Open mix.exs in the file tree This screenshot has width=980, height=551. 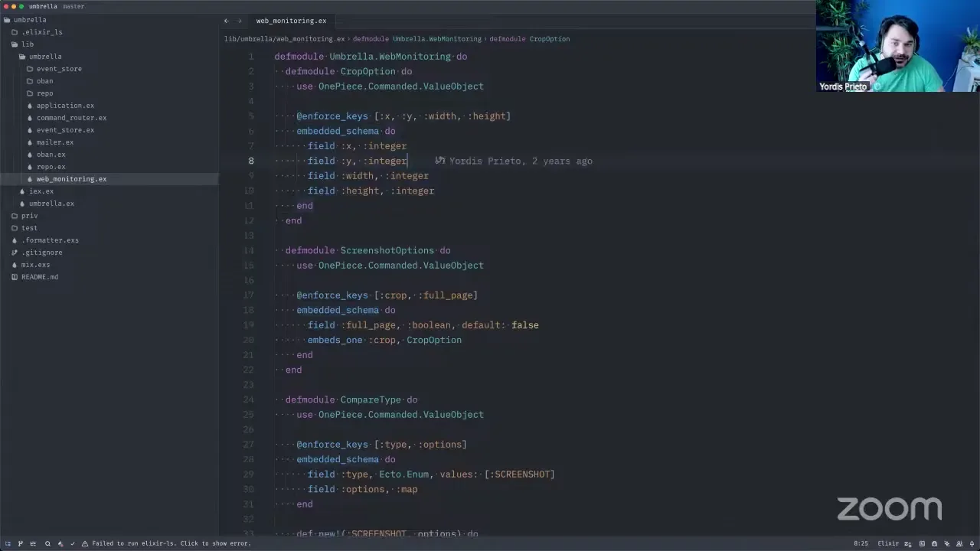tap(35, 265)
